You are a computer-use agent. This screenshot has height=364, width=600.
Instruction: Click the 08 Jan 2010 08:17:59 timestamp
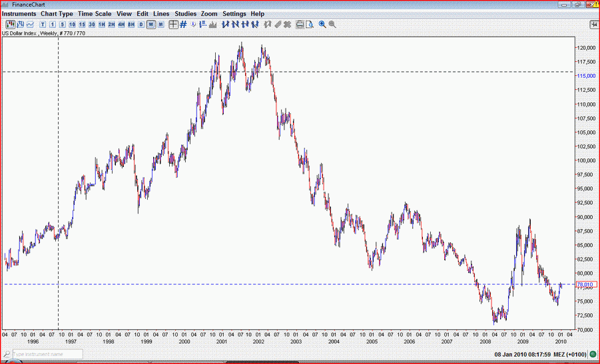click(x=522, y=355)
